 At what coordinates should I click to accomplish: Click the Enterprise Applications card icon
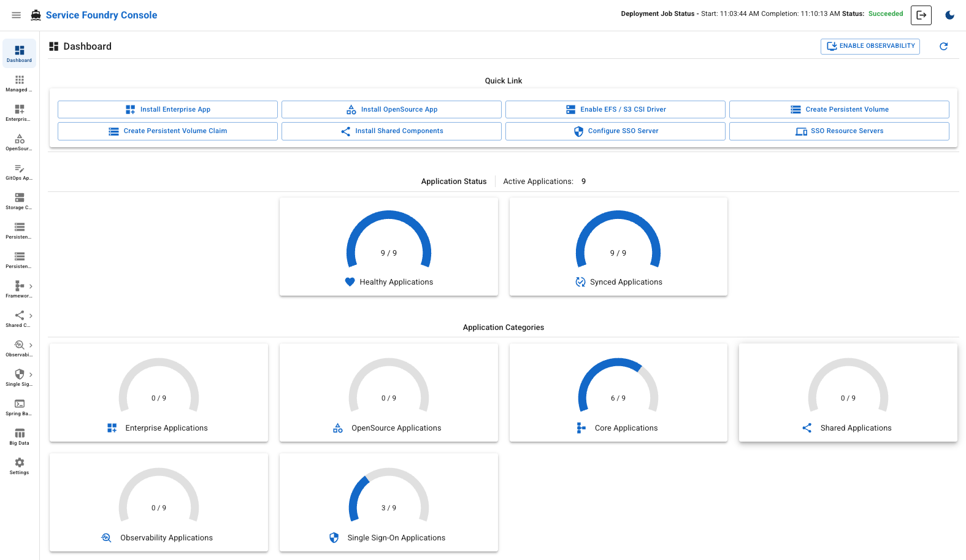point(112,428)
